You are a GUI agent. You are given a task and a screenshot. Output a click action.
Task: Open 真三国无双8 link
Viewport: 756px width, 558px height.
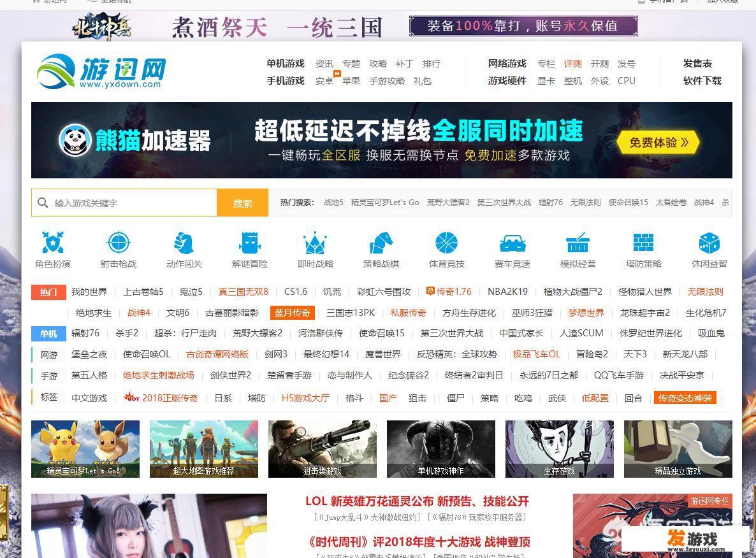243,292
